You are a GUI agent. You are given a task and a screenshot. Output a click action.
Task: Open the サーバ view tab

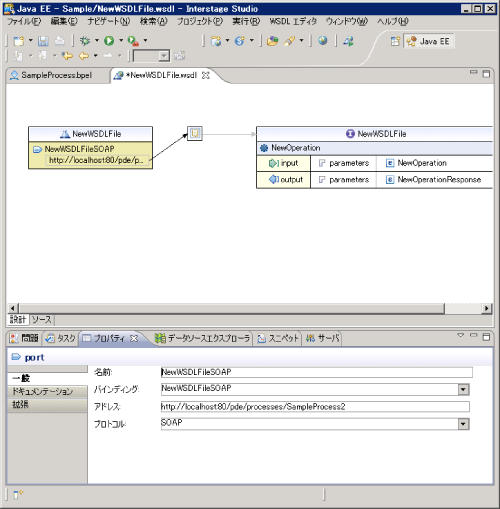coord(322,338)
